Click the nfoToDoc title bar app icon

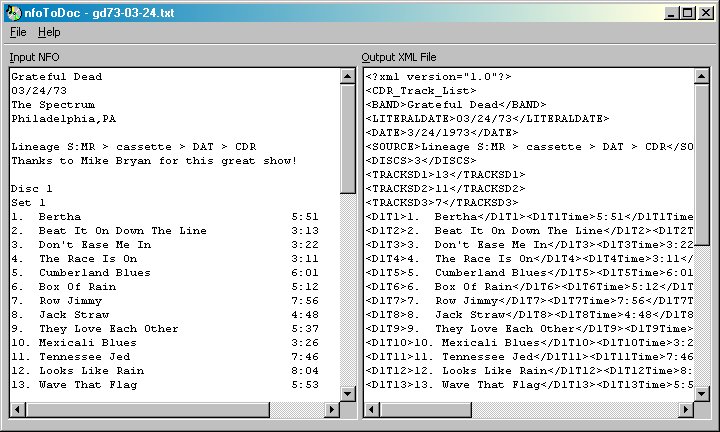pyautogui.click(x=14, y=12)
